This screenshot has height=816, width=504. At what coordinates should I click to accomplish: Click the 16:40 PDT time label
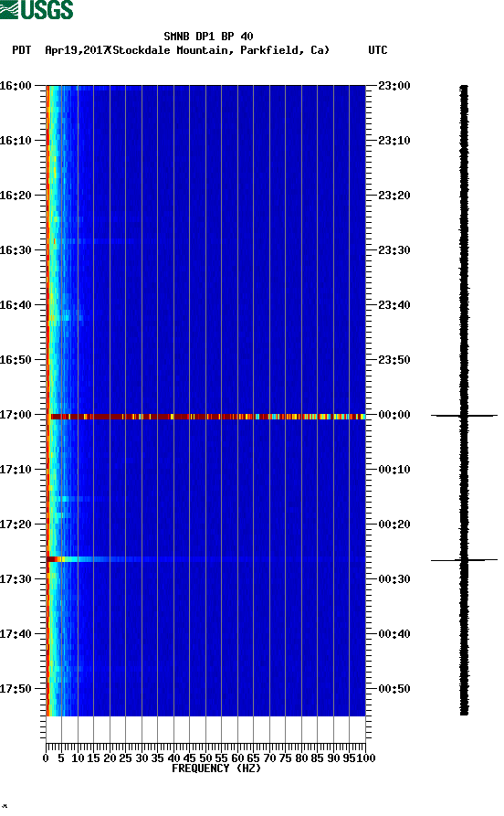click(x=16, y=305)
